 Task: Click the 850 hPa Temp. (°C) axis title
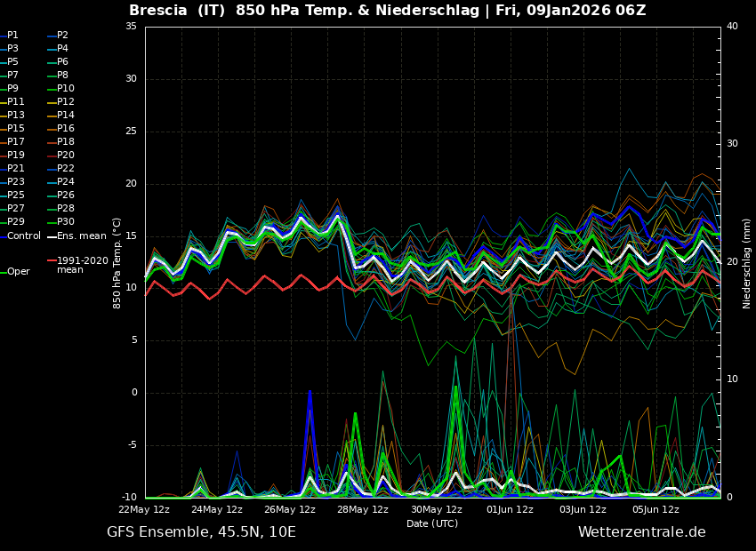click(x=117, y=263)
